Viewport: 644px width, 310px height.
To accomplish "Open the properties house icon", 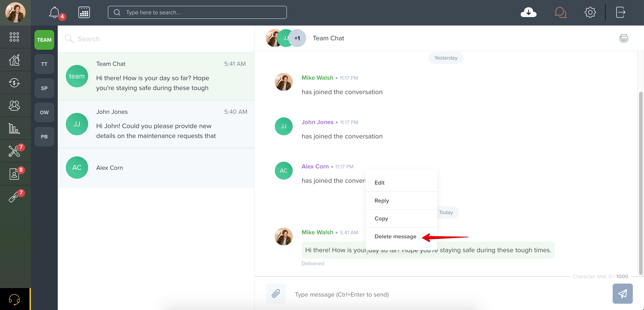I will click(14, 60).
